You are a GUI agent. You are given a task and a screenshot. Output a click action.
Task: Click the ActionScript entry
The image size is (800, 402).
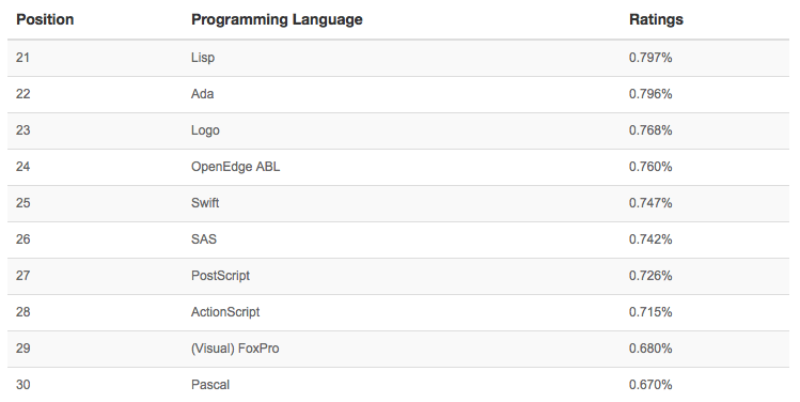pos(225,312)
